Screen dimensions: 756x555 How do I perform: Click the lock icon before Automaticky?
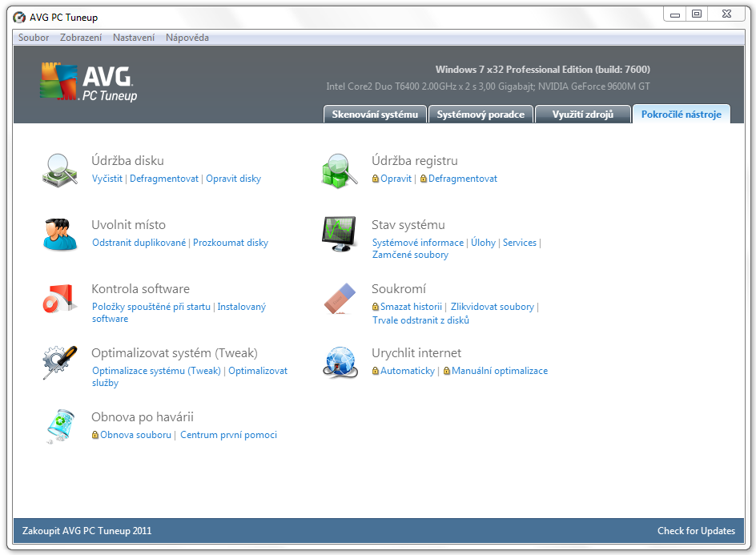click(x=376, y=371)
